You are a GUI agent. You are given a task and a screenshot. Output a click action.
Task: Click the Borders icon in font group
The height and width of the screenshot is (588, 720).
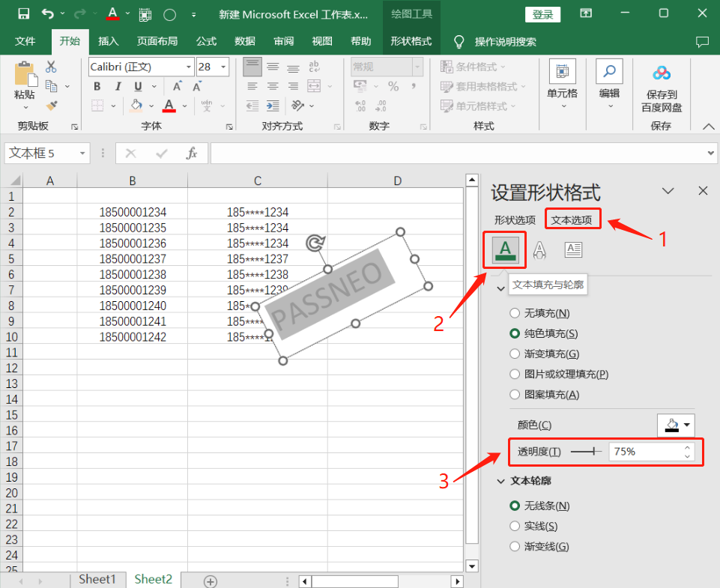click(x=97, y=106)
